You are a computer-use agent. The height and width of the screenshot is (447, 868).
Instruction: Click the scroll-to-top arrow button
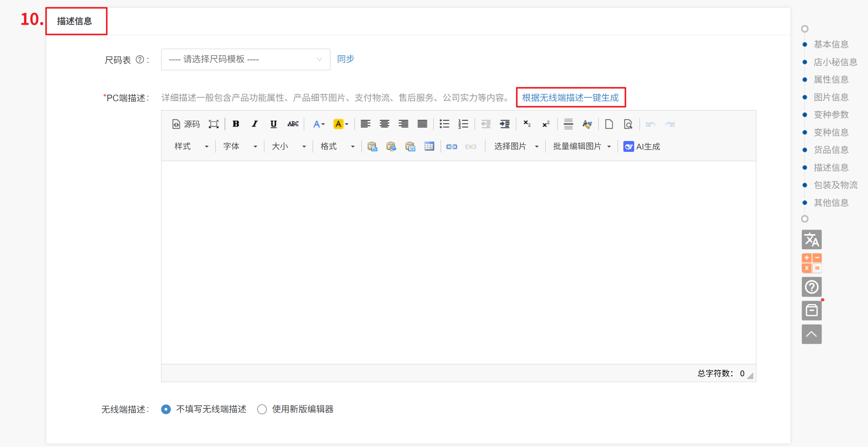click(811, 334)
